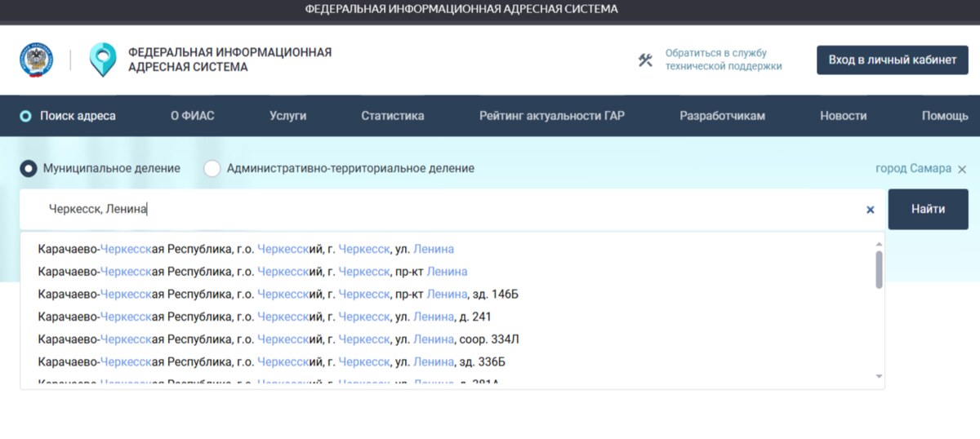The width and height of the screenshot is (980, 439).
Task: Open 'Рейтинг актуальности ГАР' menu item
Action: 552,116
